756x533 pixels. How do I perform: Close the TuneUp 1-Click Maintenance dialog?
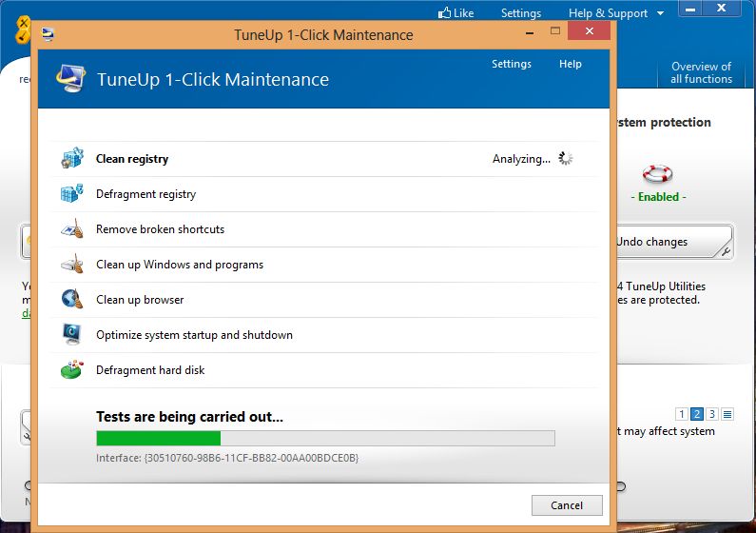590,30
